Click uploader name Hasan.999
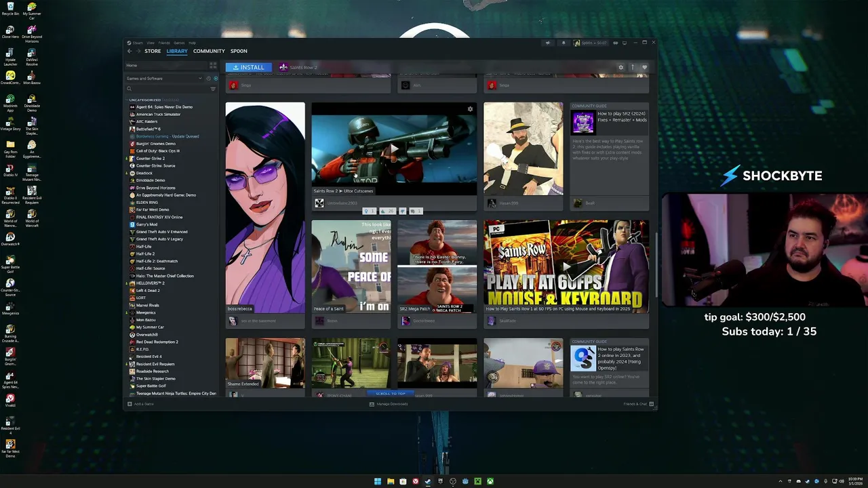The image size is (868, 488). (509, 203)
